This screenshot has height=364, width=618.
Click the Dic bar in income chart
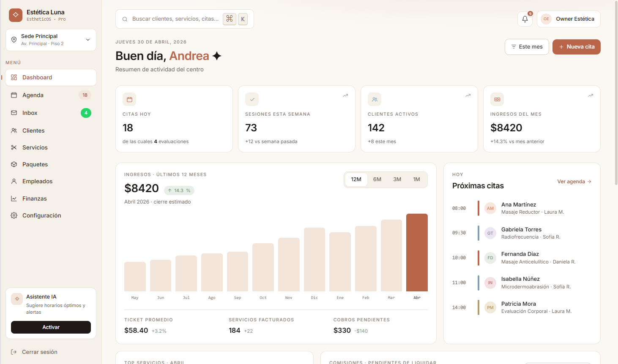(314, 259)
